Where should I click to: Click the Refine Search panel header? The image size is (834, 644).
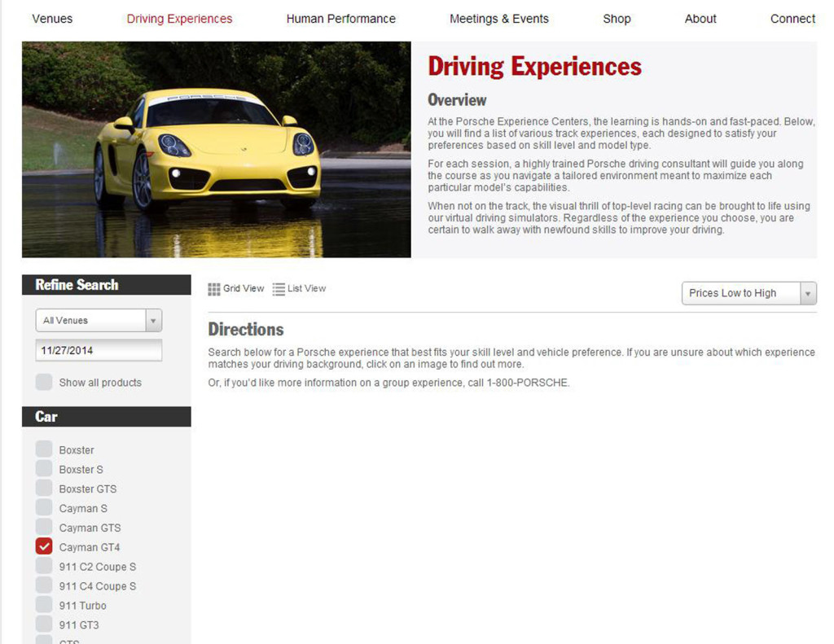coord(107,284)
